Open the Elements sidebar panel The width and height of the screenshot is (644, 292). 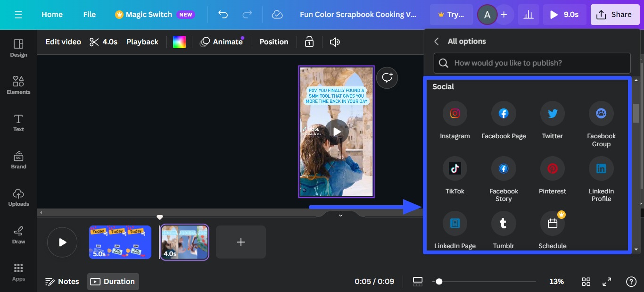[18, 85]
